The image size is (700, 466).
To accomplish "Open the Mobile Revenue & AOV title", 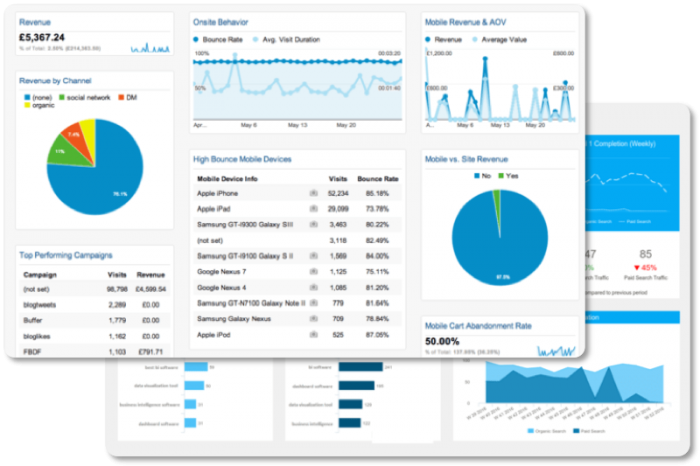I will point(465,22).
